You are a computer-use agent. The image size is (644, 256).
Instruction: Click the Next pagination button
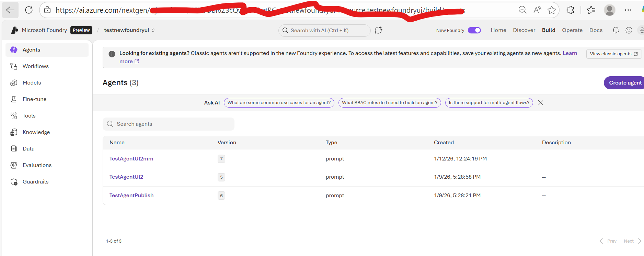[x=632, y=241]
